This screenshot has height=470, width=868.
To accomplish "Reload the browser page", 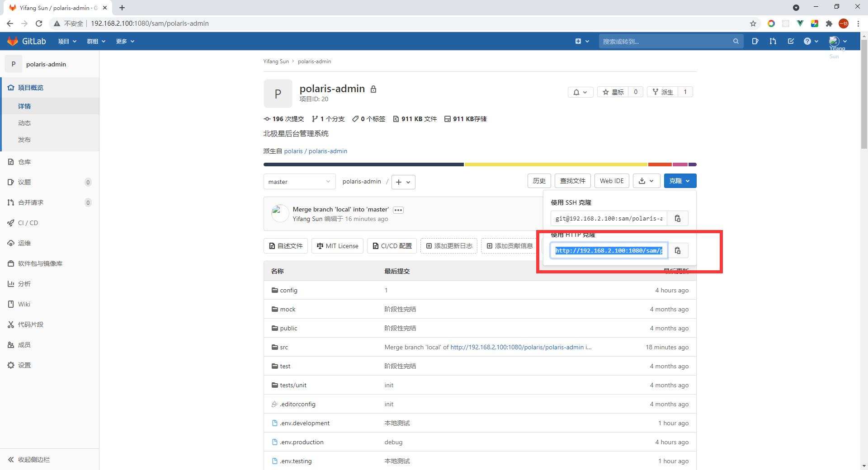I will [39, 23].
